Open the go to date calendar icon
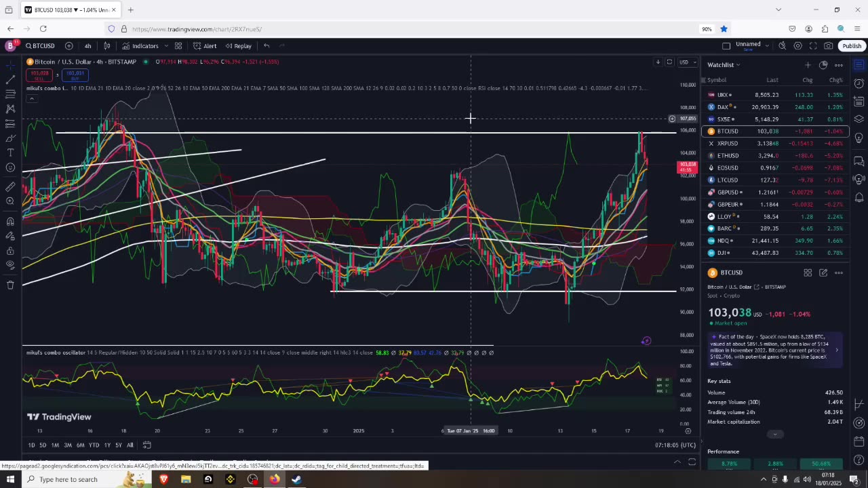 (x=146, y=445)
